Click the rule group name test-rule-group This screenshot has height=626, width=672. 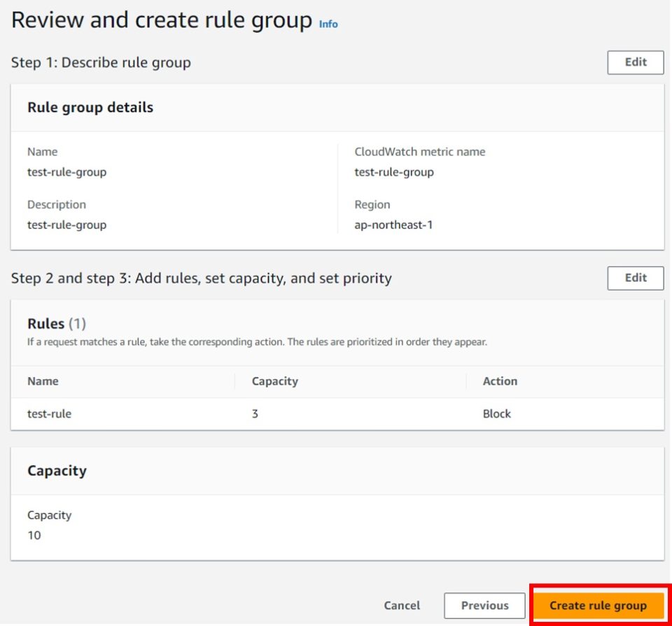65,172
